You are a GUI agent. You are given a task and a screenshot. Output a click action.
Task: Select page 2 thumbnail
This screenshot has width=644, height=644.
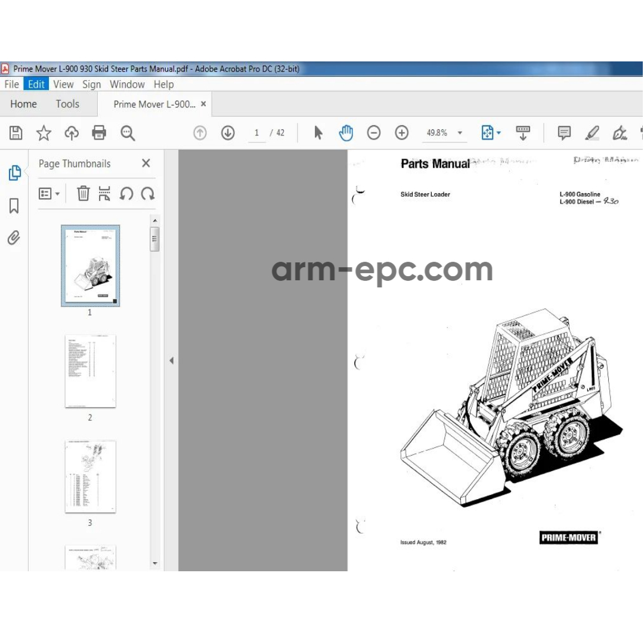[91, 371]
